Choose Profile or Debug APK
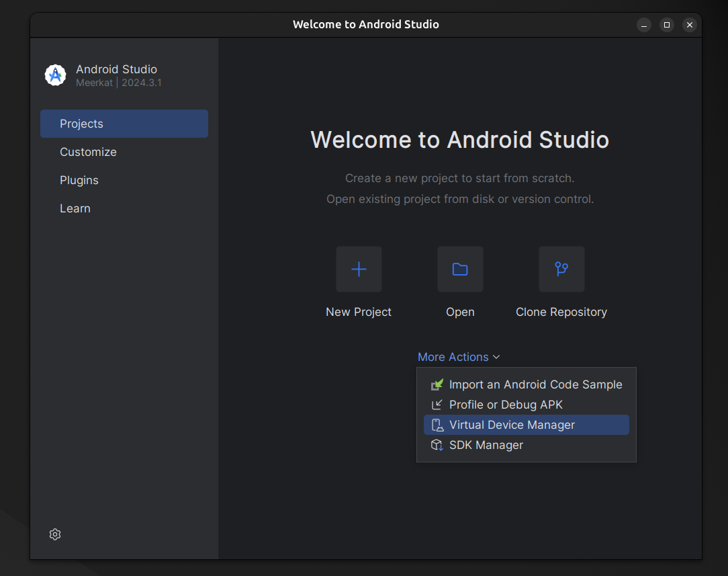The height and width of the screenshot is (576, 728). click(x=527, y=405)
